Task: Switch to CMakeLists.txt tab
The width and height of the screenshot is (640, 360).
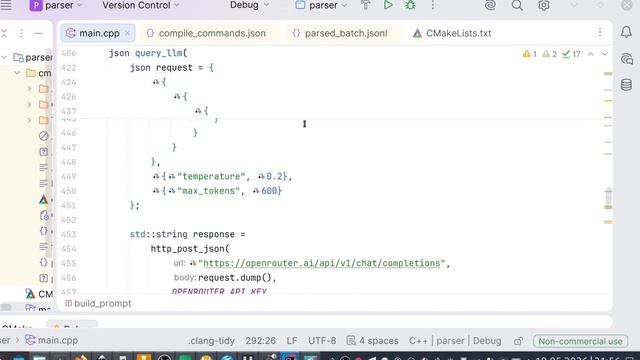Action: (452, 33)
